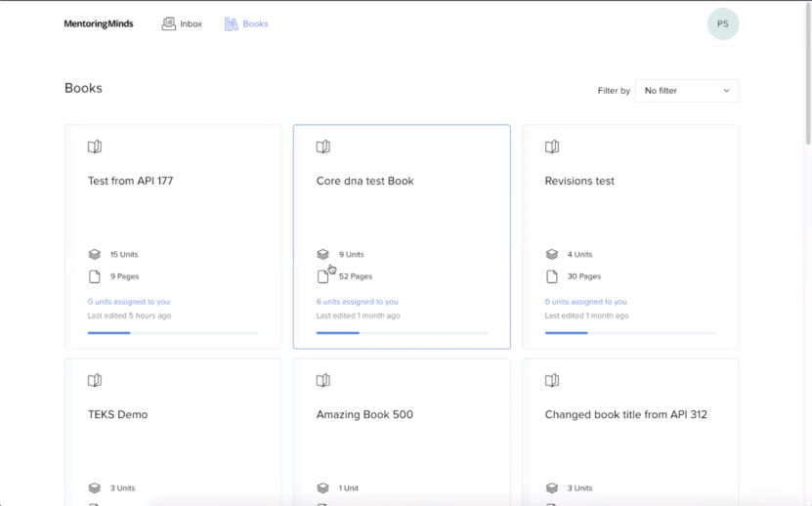Image resolution: width=812 pixels, height=506 pixels.
Task: Switch to the Books tab
Action: 246,23
